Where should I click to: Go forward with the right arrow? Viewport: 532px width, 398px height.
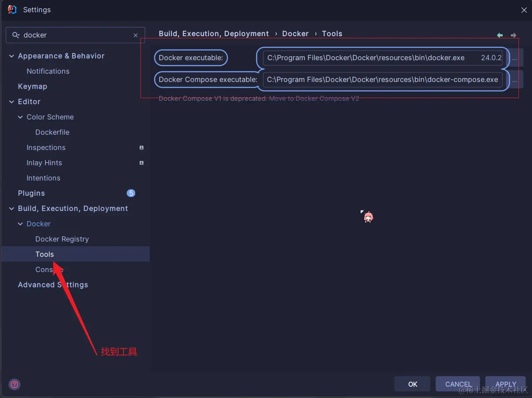click(513, 35)
